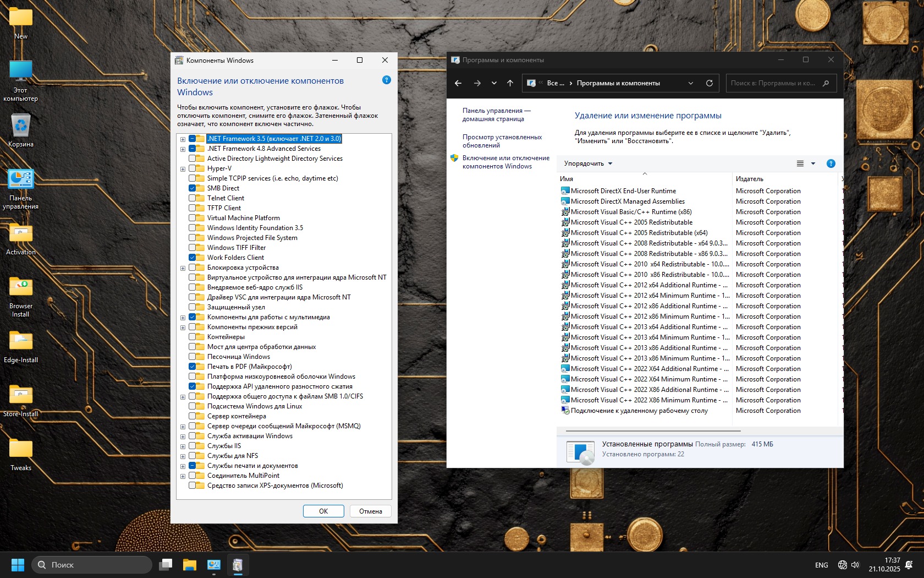Click the blue help icon in Windows Components dialog
The image size is (924, 578).
coord(386,80)
